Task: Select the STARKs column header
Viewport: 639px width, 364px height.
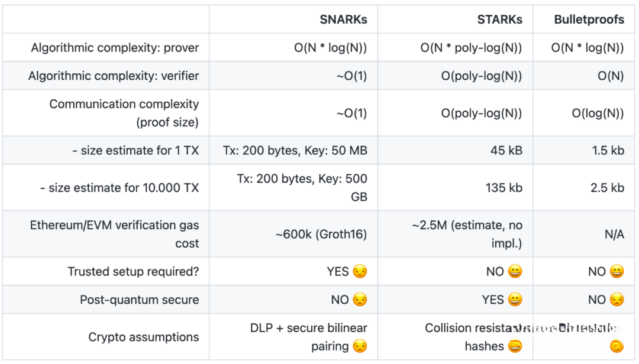Action: (499, 19)
